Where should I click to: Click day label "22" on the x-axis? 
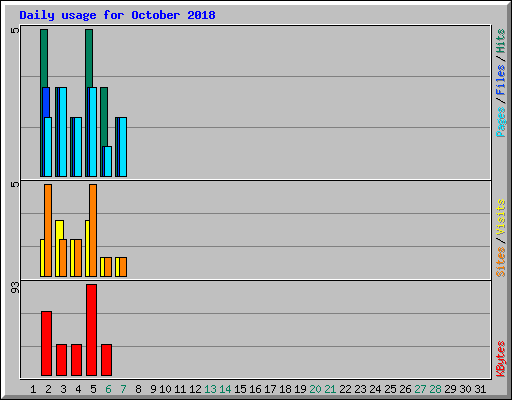pos(345,389)
